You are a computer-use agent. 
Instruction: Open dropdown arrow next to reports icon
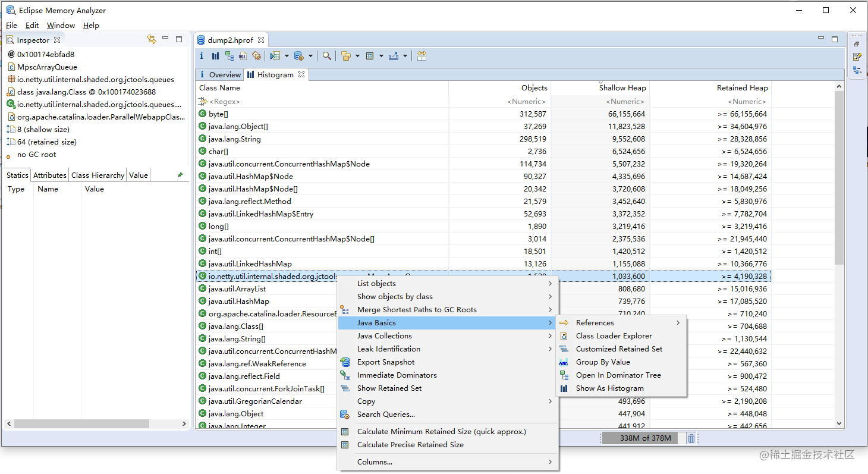(x=287, y=56)
